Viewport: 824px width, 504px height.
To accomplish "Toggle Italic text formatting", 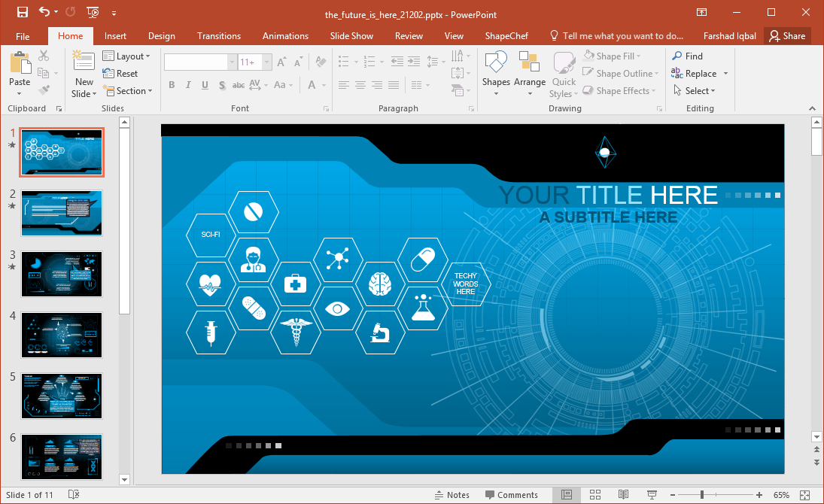I will pos(188,85).
